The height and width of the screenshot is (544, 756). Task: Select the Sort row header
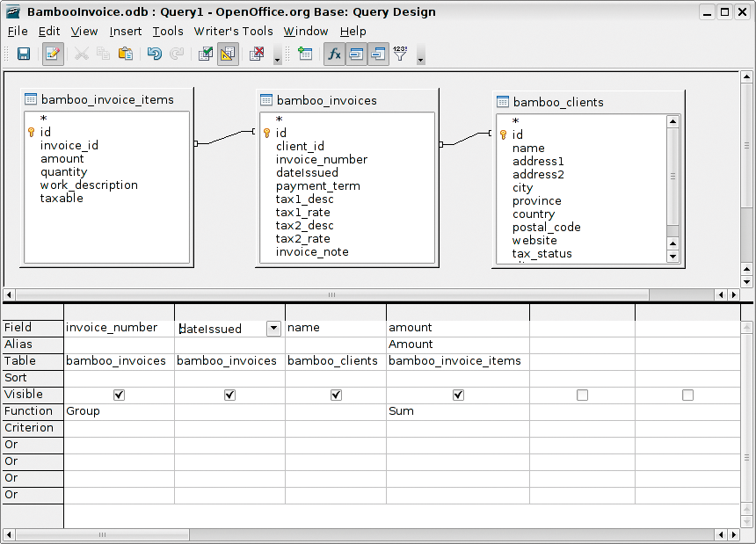click(x=33, y=378)
